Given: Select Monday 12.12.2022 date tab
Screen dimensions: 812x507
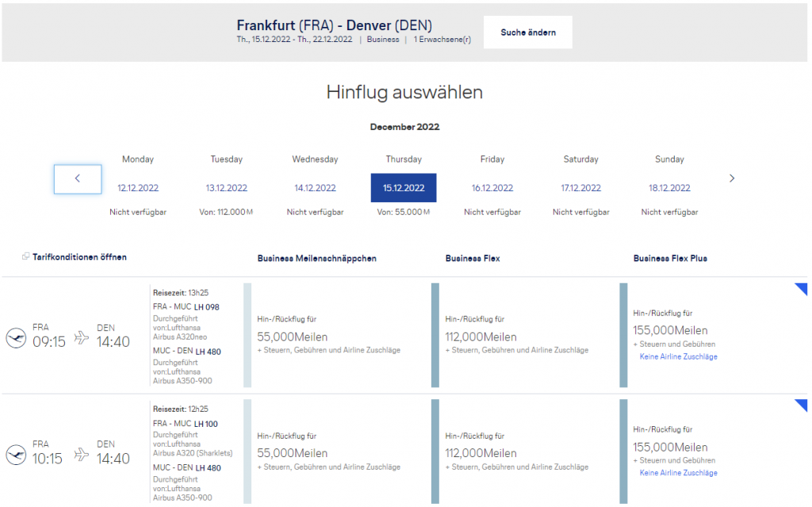Looking at the screenshot, I should click(138, 188).
